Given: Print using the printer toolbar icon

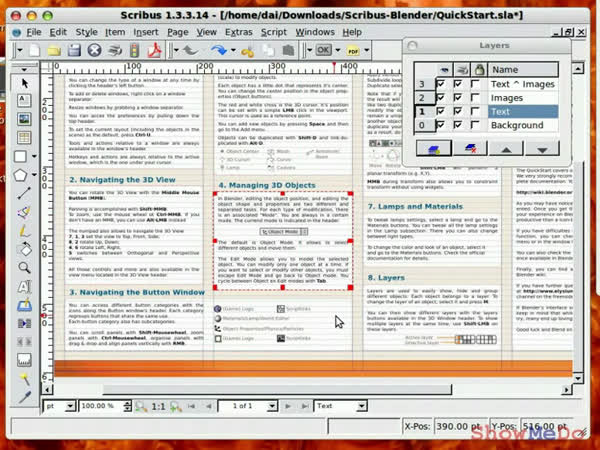Looking at the screenshot, I should (114, 51).
